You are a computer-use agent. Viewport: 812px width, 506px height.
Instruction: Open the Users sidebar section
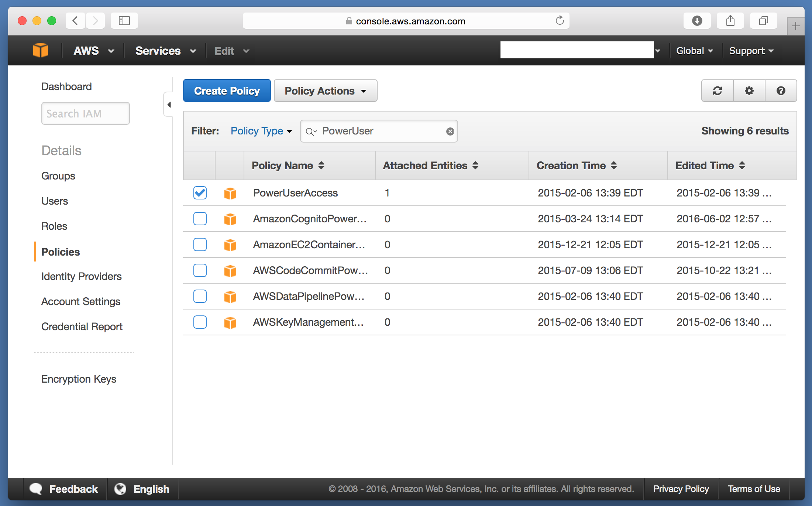(55, 201)
